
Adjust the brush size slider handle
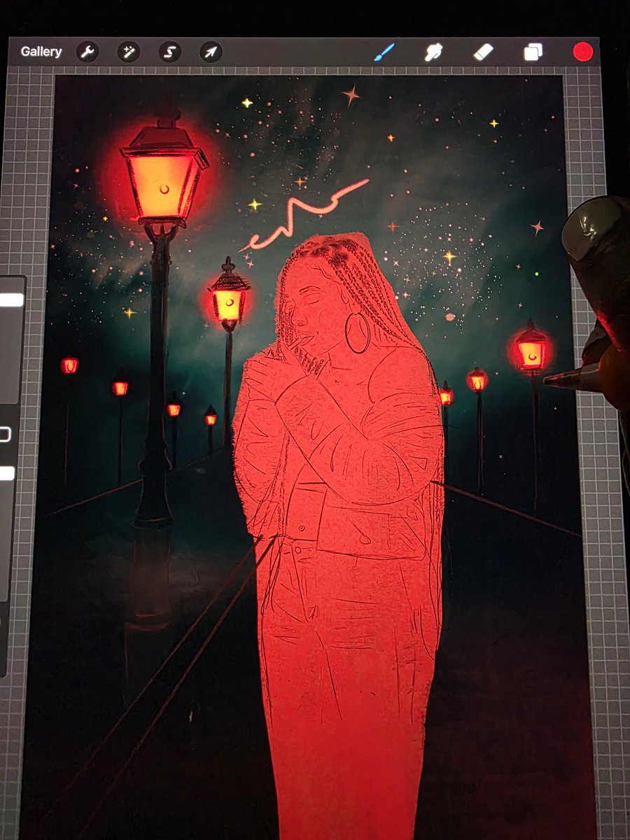pyautogui.click(x=12, y=300)
